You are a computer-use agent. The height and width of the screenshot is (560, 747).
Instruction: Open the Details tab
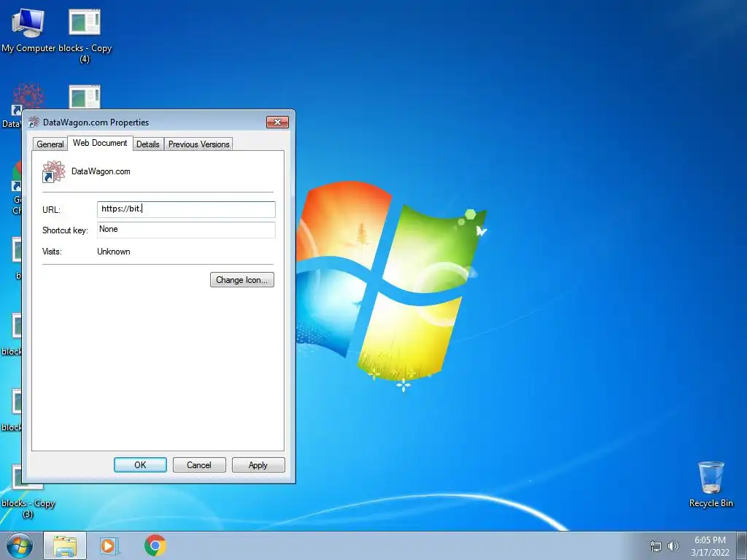(147, 144)
